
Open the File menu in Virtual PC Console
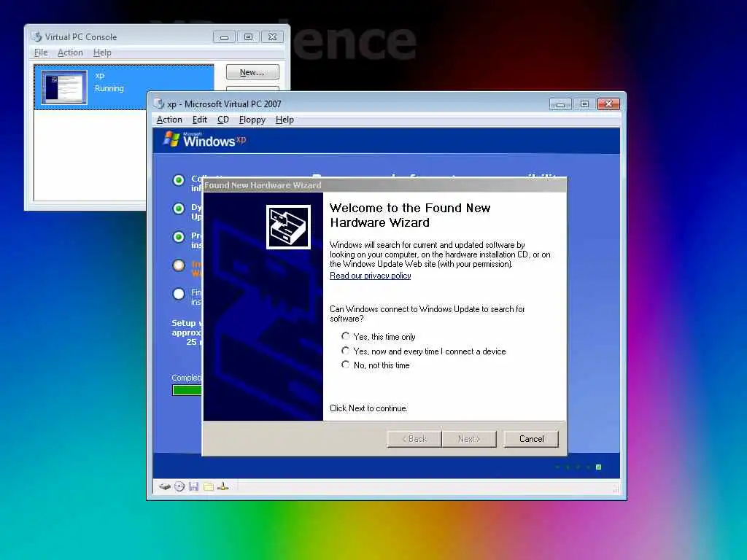[41, 52]
